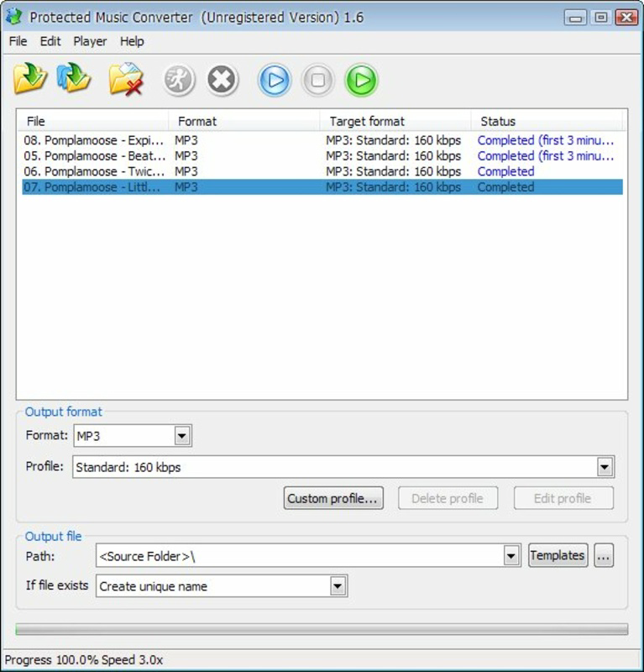Screen dimensions: 644x672
Task: Minimize the Protected Music Converter window
Action: coord(575,18)
